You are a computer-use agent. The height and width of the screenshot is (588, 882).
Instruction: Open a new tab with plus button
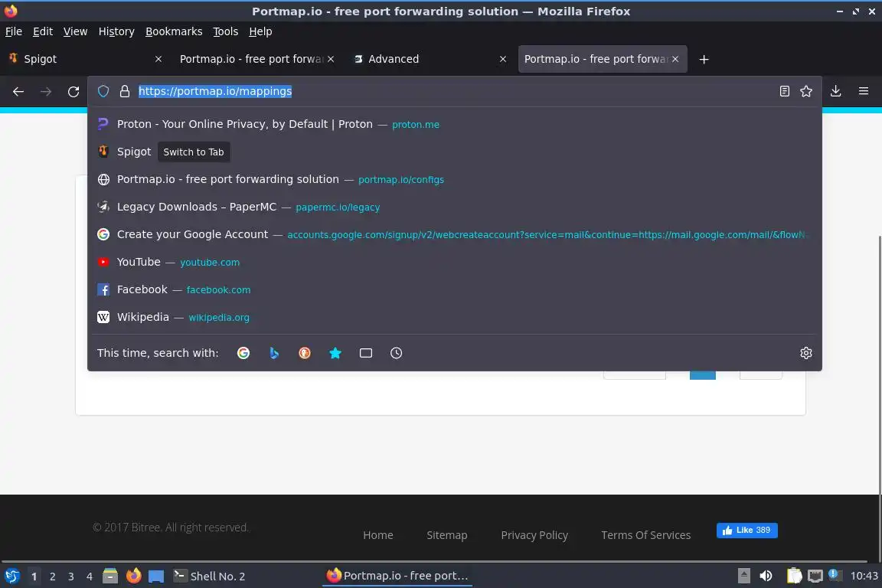pyautogui.click(x=704, y=59)
